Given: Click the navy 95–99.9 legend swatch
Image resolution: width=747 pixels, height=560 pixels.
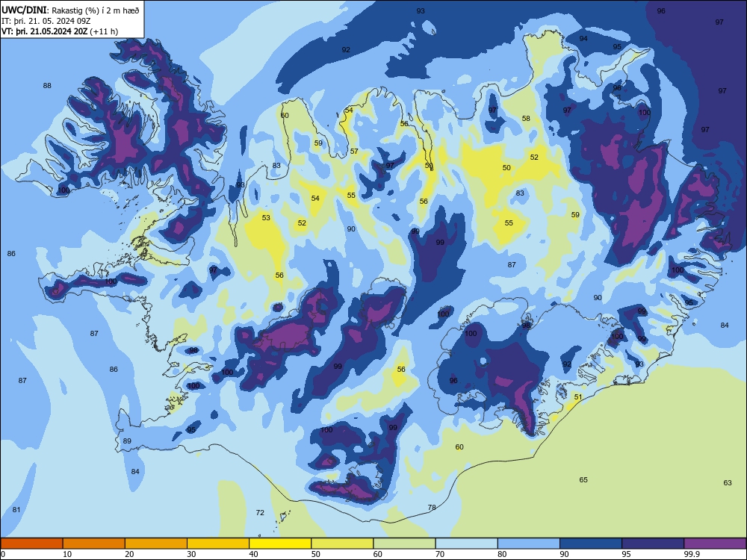Looking at the screenshot, I should click(x=653, y=544).
